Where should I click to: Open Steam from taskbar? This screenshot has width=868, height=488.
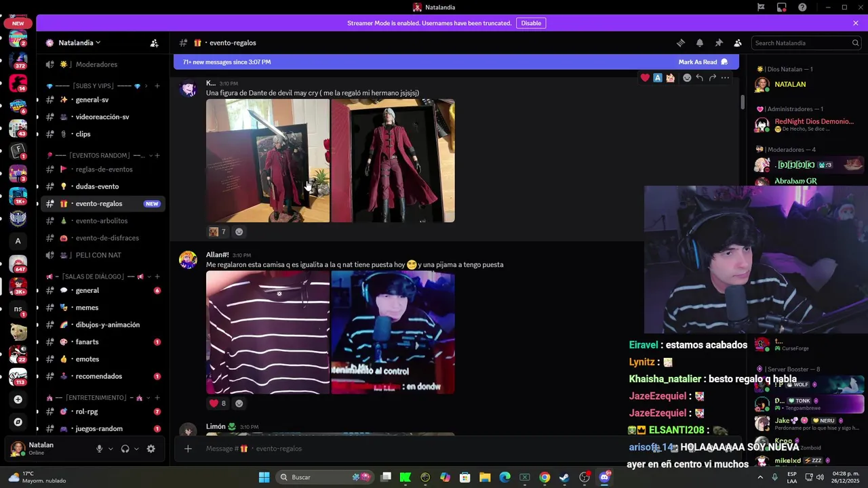[564, 477]
